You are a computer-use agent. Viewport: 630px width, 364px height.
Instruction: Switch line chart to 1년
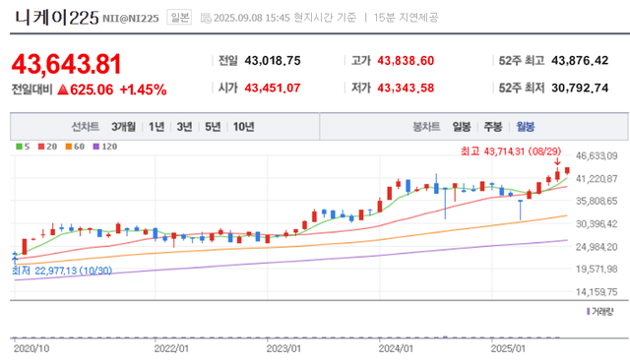(x=157, y=127)
